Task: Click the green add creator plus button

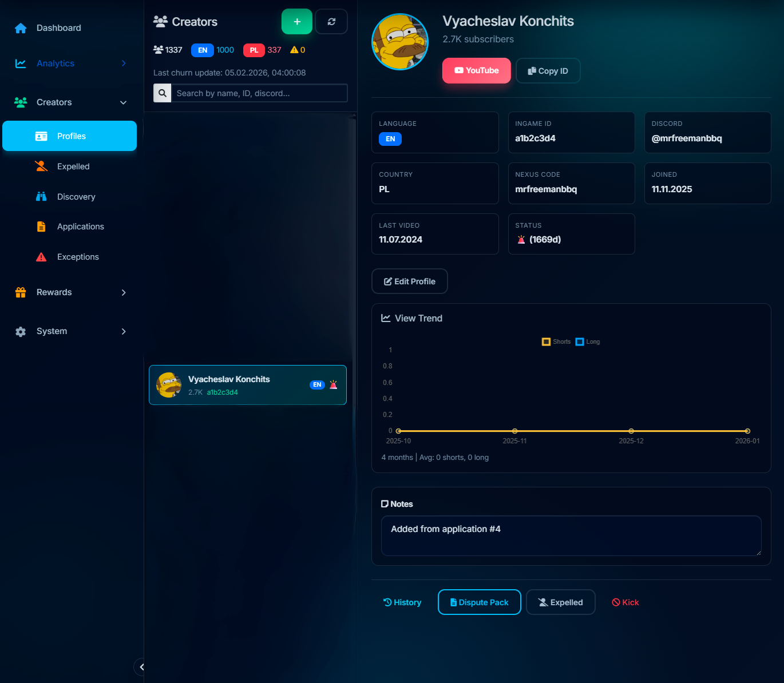Action: pyautogui.click(x=296, y=22)
